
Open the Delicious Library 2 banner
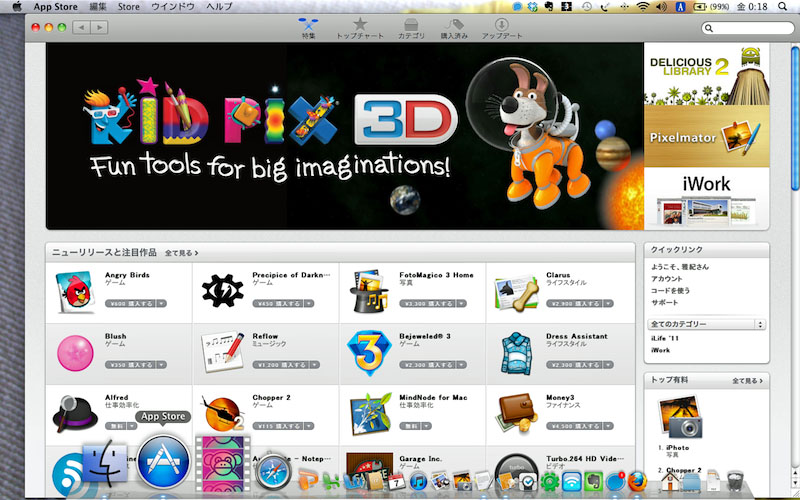(707, 74)
